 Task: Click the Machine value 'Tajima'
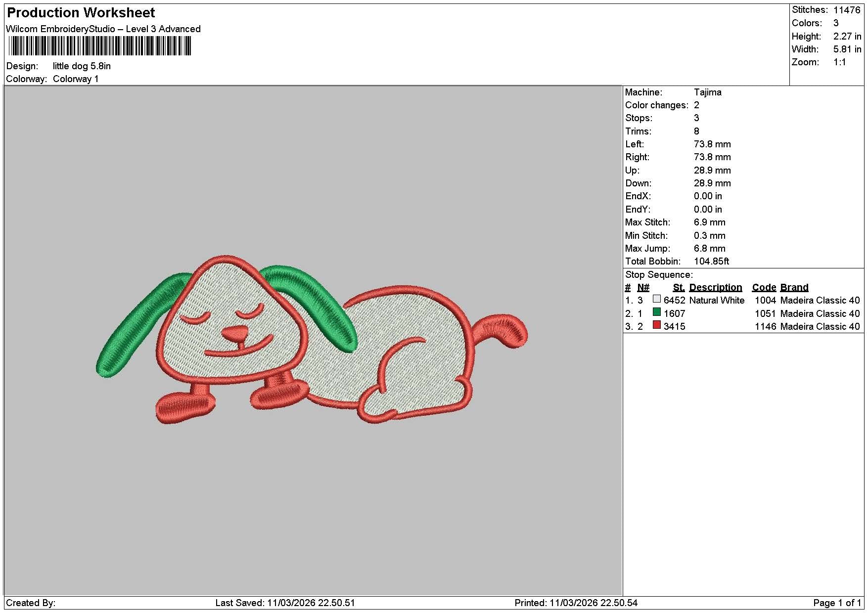[x=707, y=92]
